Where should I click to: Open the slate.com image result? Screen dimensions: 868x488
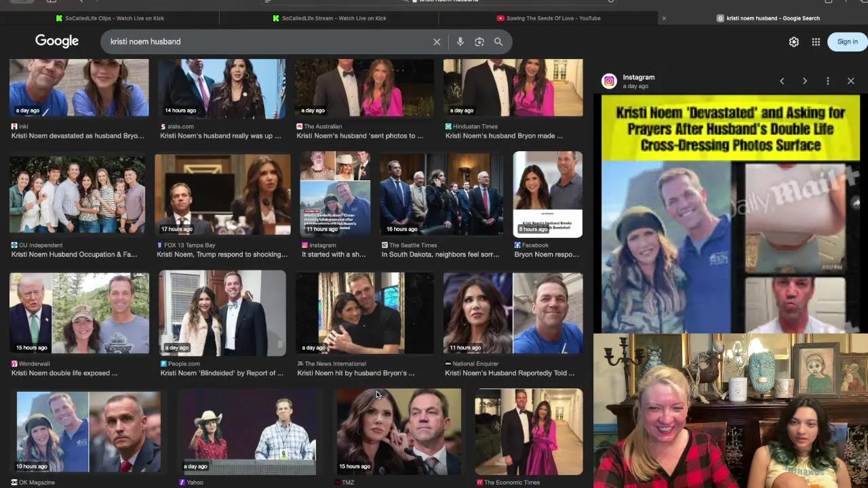pyautogui.click(x=222, y=87)
